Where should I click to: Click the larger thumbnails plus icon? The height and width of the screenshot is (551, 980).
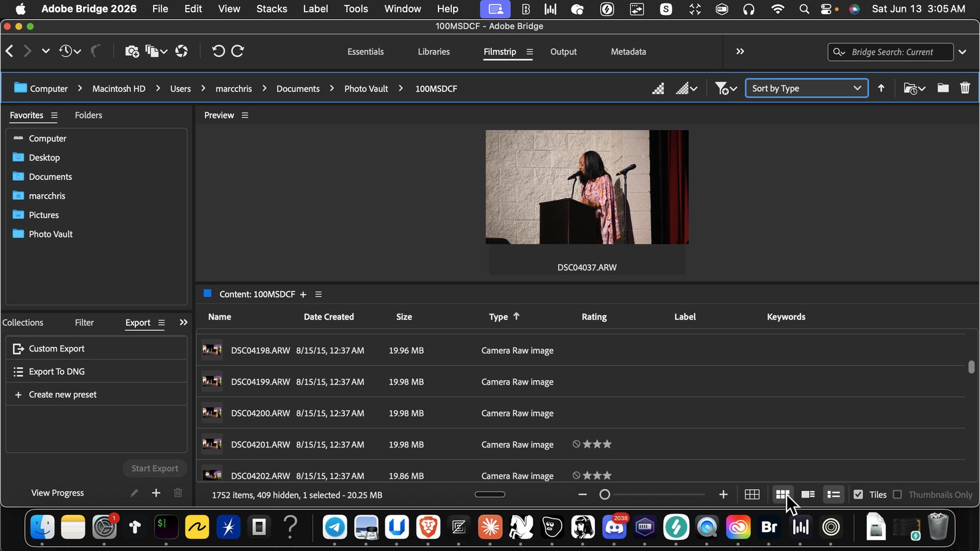pyautogui.click(x=723, y=495)
